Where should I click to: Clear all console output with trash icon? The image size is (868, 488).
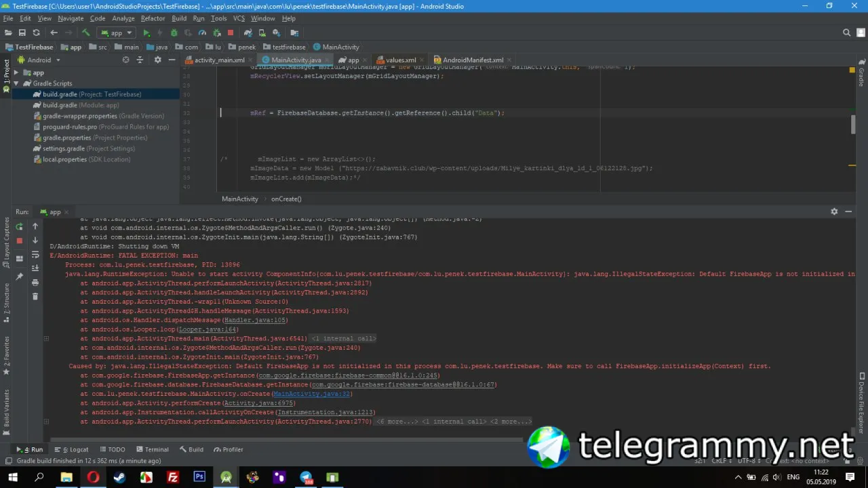pos(35,296)
